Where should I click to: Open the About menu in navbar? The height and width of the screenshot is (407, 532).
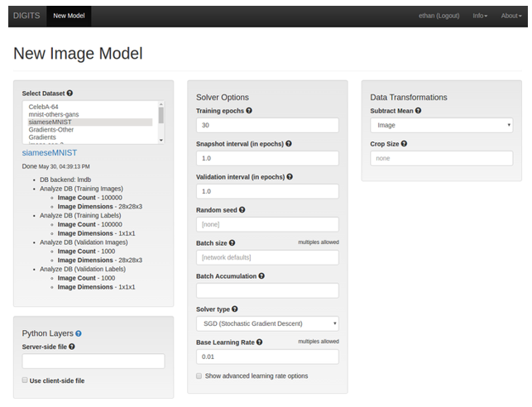click(510, 16)
